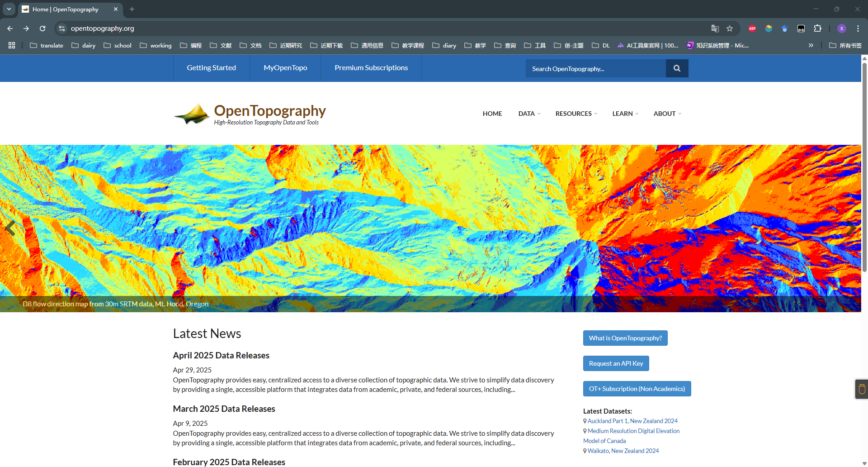The height and width of the screenshot is (467, 868).
Task: Click the browser forward arrow
Action: (26, 28)
